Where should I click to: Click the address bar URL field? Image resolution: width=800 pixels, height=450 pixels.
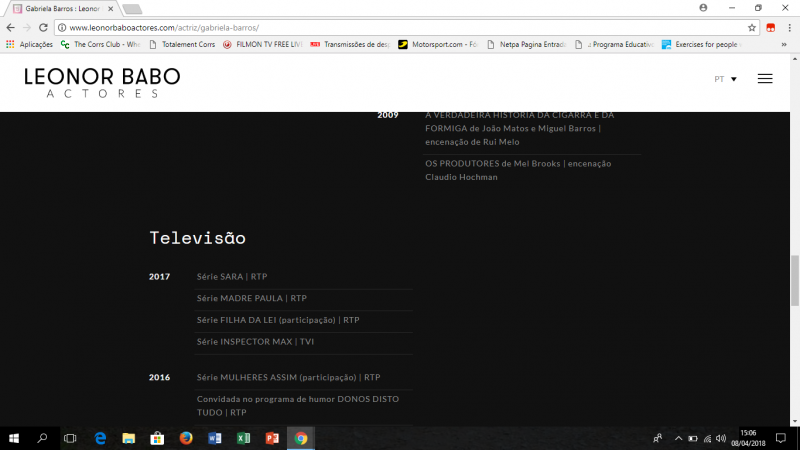click(406, 28)
